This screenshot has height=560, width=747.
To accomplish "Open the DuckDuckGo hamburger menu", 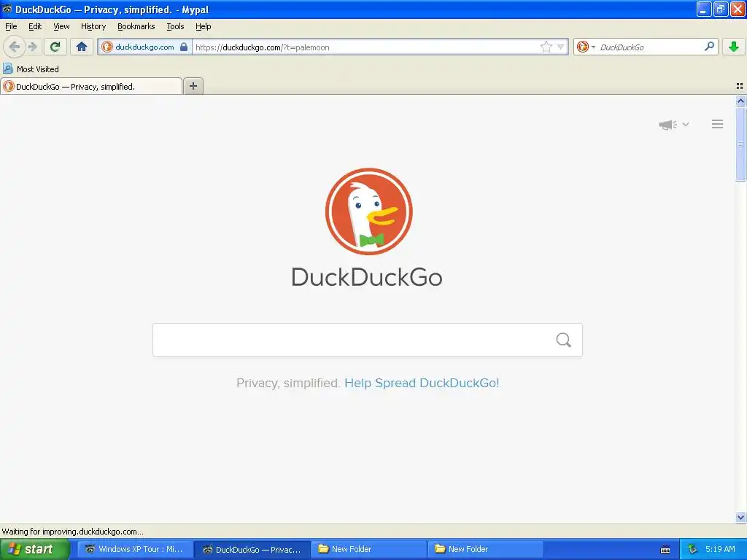I will point(718,124).
